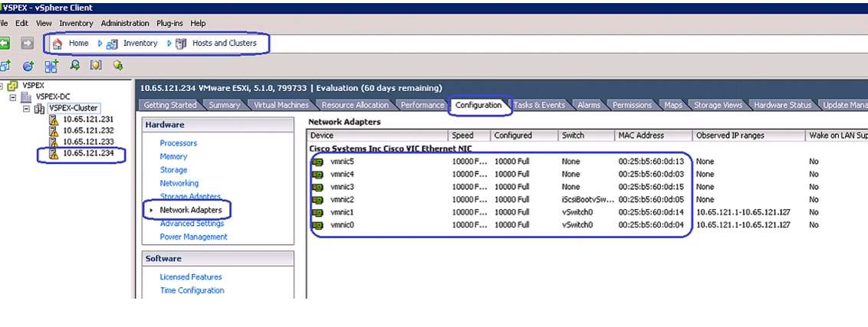Sort by the MAC Address column header
The image size is (868, 327).
tap(653, 136)
